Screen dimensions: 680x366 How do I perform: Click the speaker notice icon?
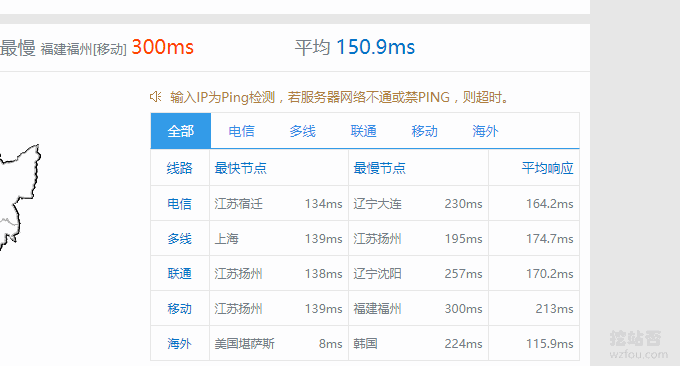point(155,97)
